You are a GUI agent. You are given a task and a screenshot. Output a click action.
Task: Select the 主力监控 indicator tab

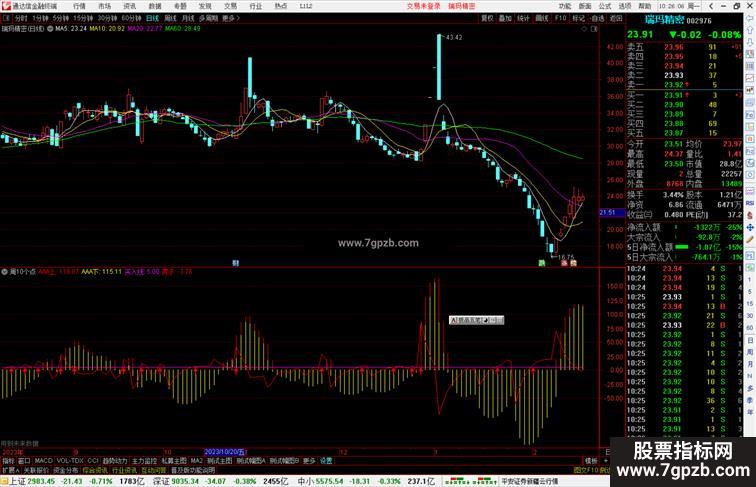[x=144, y=461]
